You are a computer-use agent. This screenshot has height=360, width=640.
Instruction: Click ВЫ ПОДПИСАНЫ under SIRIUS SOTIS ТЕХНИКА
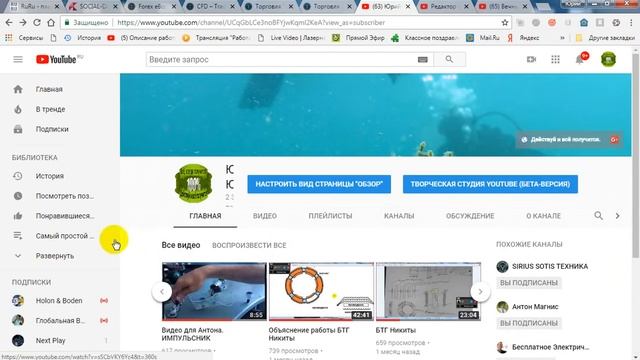[529, 282]
